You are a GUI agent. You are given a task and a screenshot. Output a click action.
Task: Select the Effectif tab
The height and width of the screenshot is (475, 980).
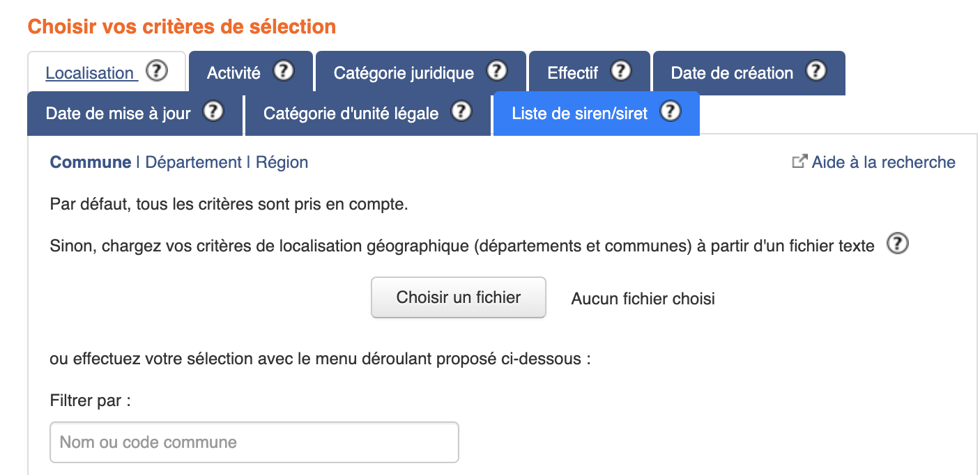573,73
